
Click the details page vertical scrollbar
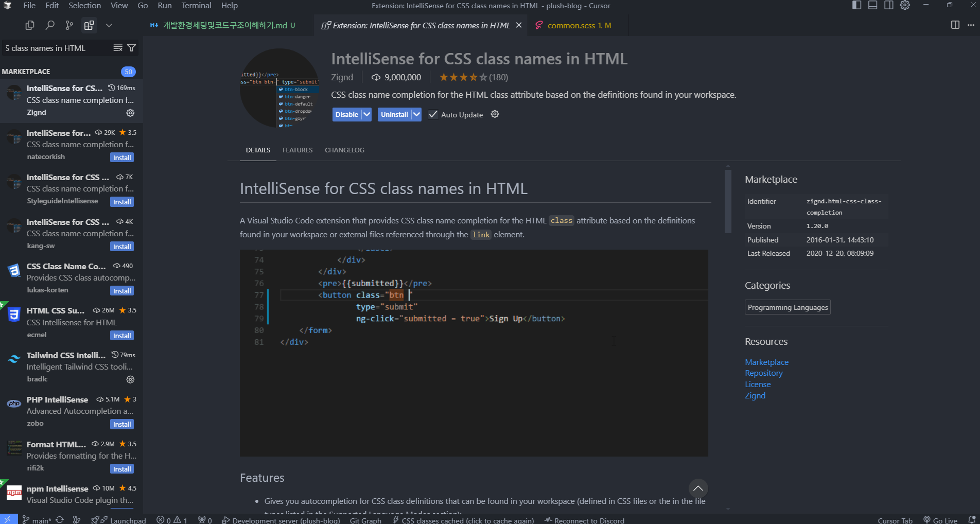[728, 201]
